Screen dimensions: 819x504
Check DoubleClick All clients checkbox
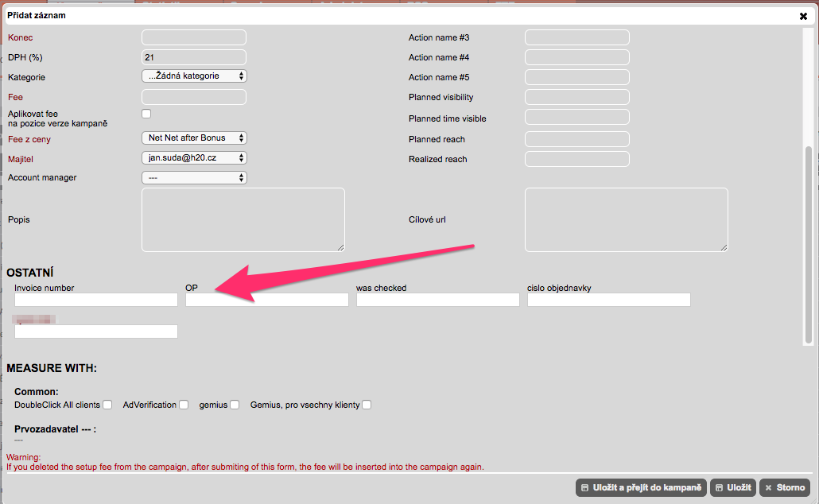click(107, 405)
